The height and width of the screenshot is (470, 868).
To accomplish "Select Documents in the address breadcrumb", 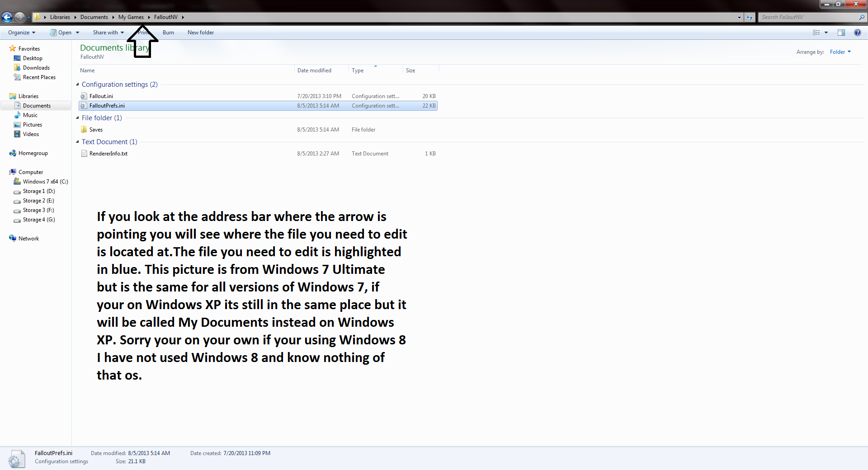I will (x=94, y=17).
